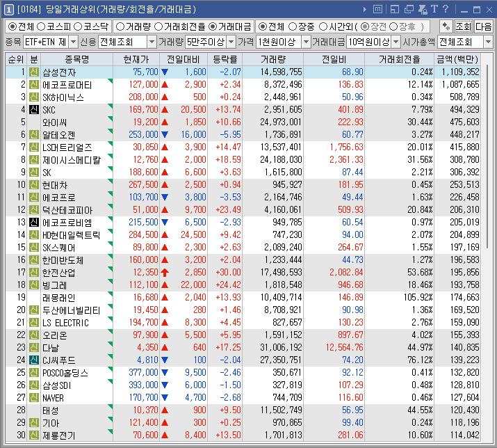Screen dimensions: 497x448
Task: Select the 장중 session radio button
Action: [x=293, y=26]
